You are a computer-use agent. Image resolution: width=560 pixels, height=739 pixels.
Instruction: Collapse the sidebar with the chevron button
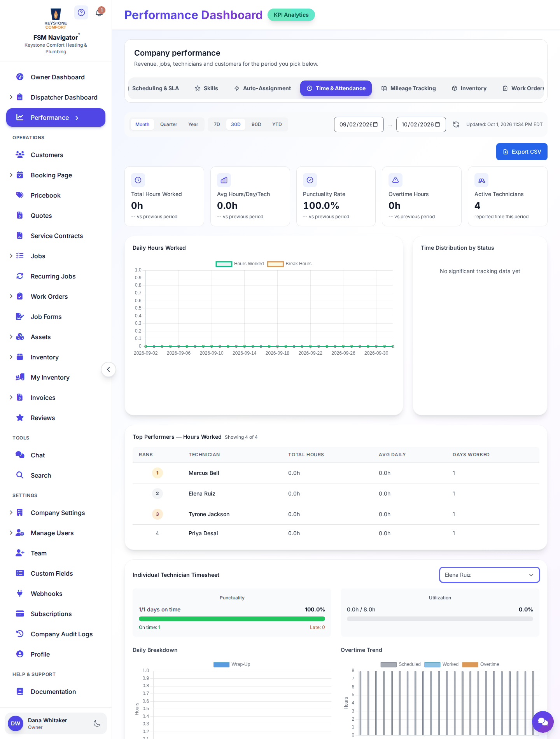(x=108, y=369)
